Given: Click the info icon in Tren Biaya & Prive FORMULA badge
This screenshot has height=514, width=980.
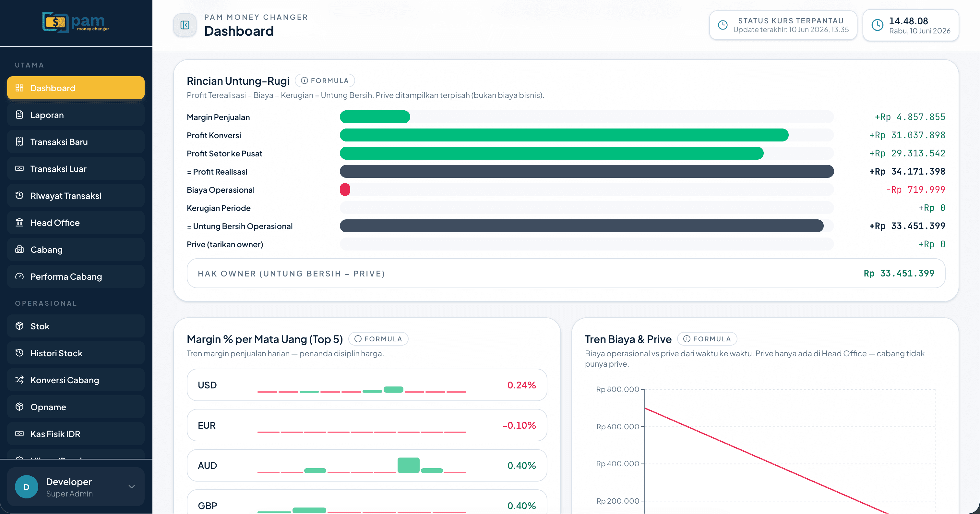Looking at the screenshot, I should 687,339.
